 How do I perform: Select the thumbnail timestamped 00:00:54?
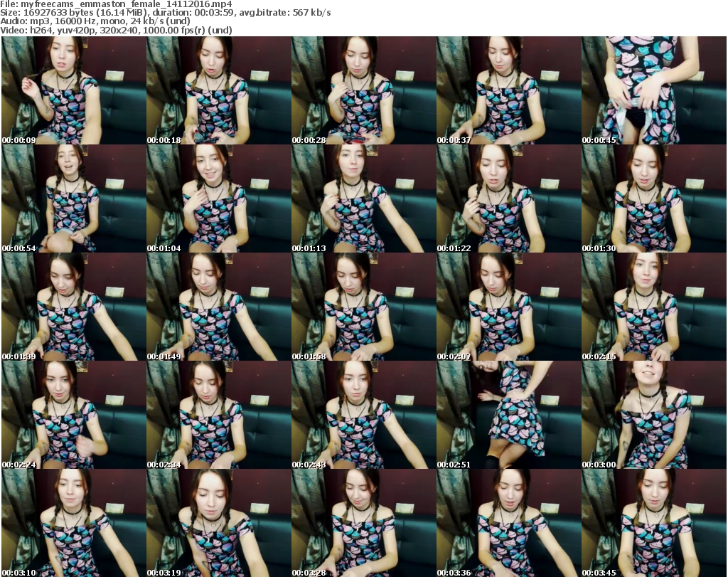click(x=73, y=198)
